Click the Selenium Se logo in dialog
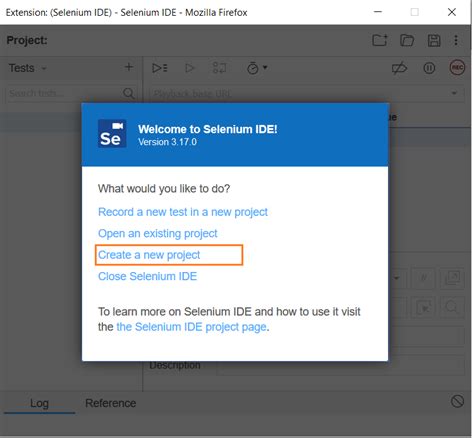The image size is (474, 438). point(112,133)
